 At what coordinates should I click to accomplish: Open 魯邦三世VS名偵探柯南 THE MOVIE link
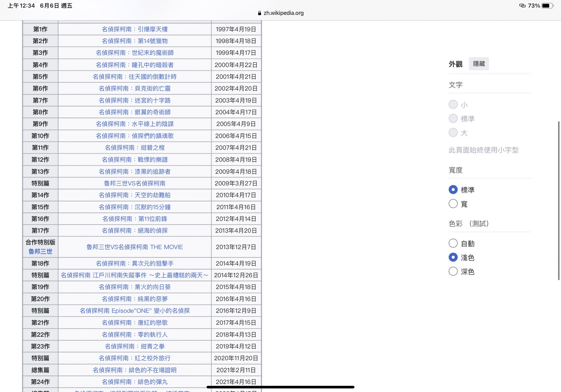click(x=135, y=247)
